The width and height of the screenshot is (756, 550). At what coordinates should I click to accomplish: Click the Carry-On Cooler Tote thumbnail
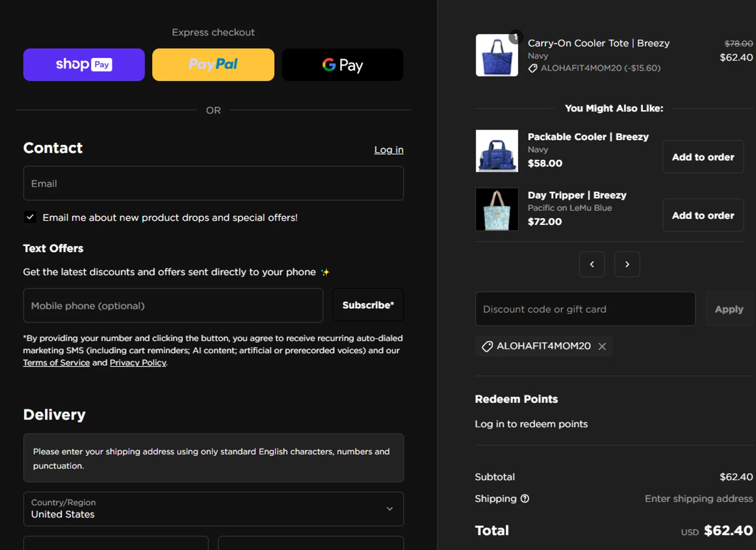pyautogui.click(x=497, y=55)
